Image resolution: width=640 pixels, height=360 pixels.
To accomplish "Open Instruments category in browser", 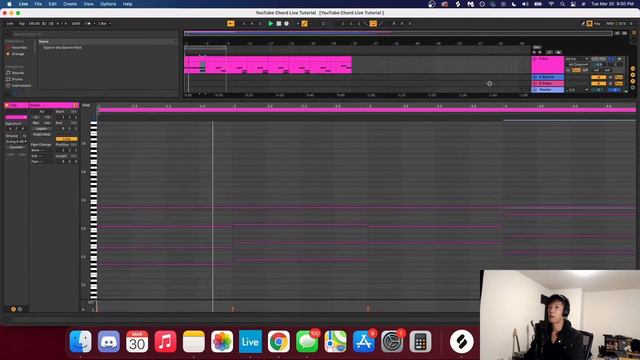I will coord(18,86).
